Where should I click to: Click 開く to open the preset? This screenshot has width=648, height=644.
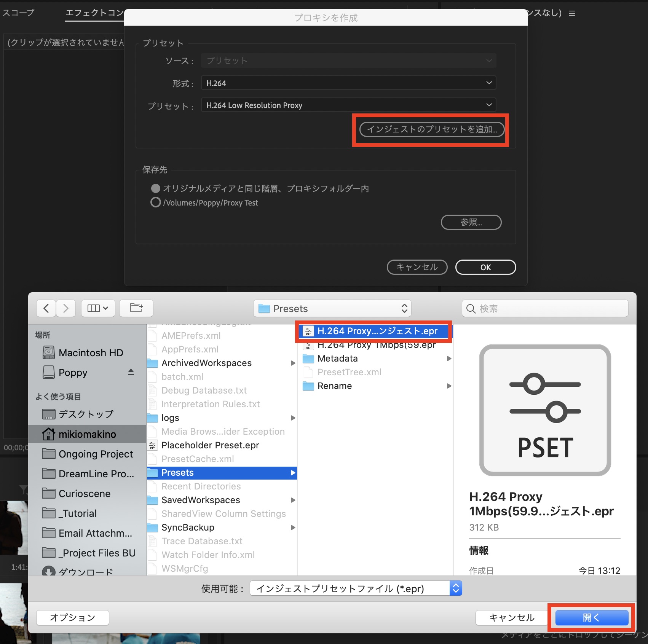592,617
